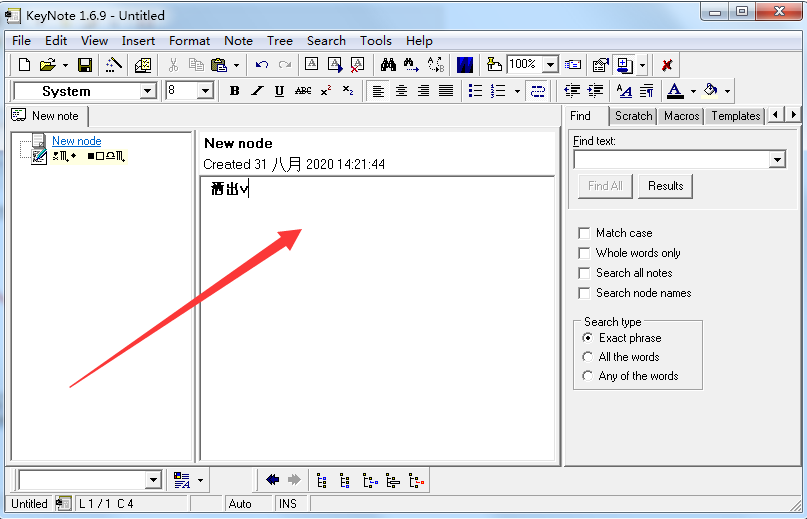Select the New node tree link

(77, 141)
